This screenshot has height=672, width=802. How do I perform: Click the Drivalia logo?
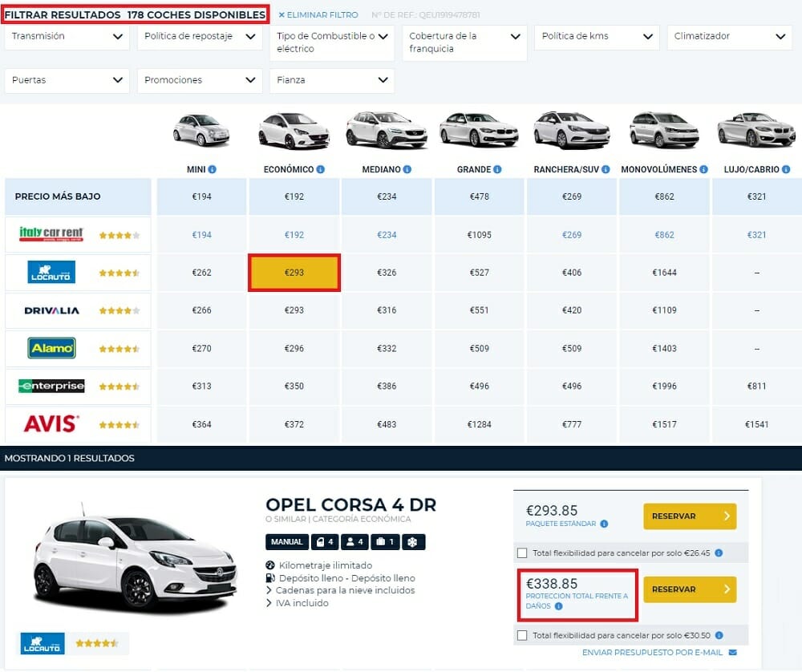pos(51,310)
